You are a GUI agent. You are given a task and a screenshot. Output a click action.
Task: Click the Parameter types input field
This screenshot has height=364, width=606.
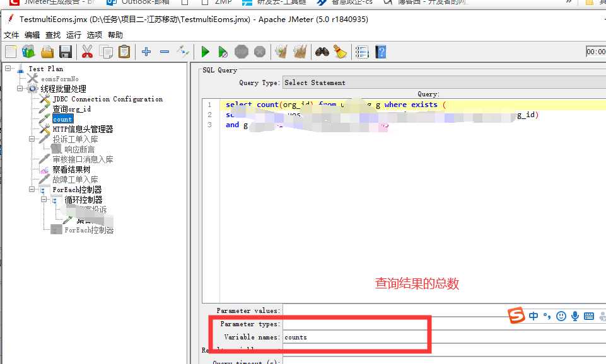tap(445, 324)
